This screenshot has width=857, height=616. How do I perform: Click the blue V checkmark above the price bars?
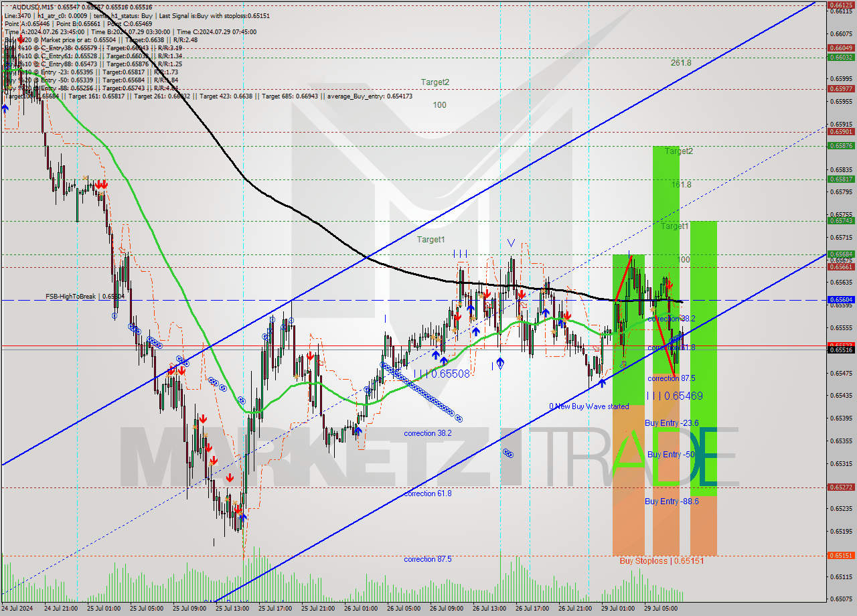tap(511, 243)
